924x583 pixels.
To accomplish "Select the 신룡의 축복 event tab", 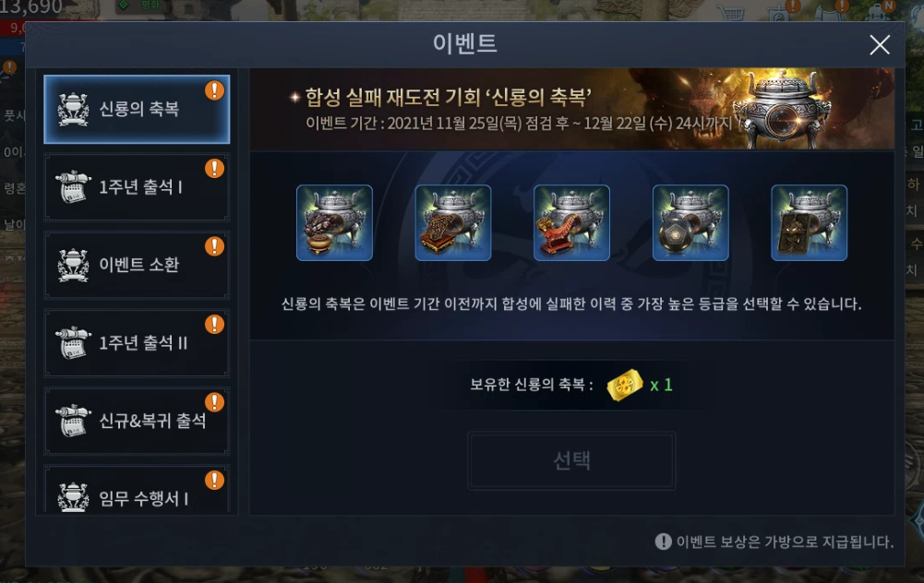I will point(137,109).
